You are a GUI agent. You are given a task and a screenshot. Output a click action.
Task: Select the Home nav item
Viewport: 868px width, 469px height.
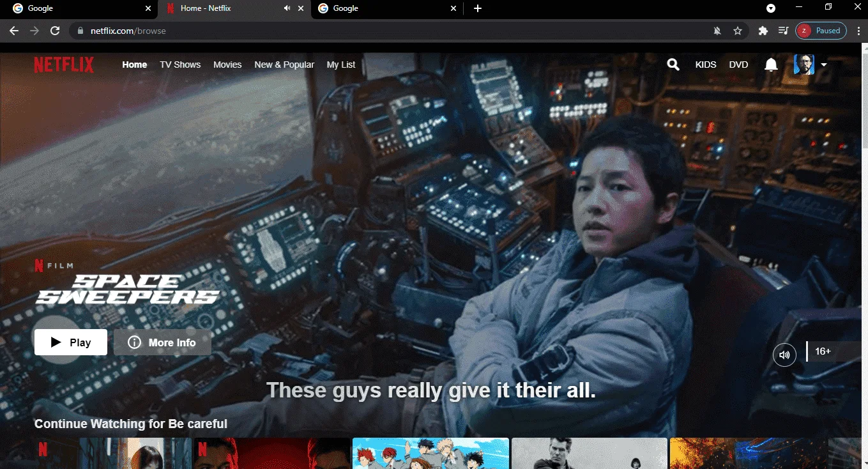pos(135,65)
